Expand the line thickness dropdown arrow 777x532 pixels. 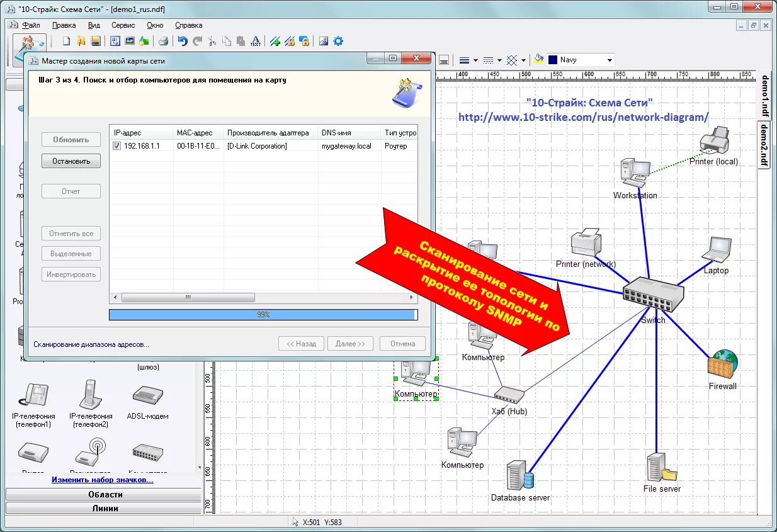(x=475, y=60)
